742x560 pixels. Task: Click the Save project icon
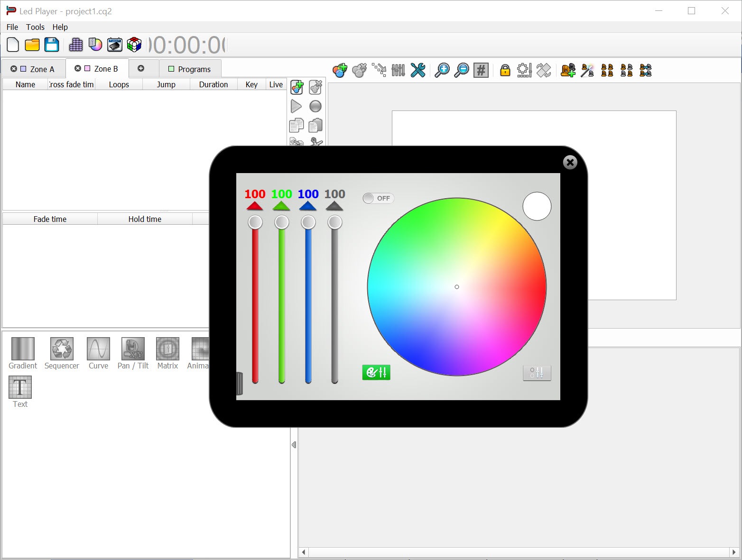51,45
